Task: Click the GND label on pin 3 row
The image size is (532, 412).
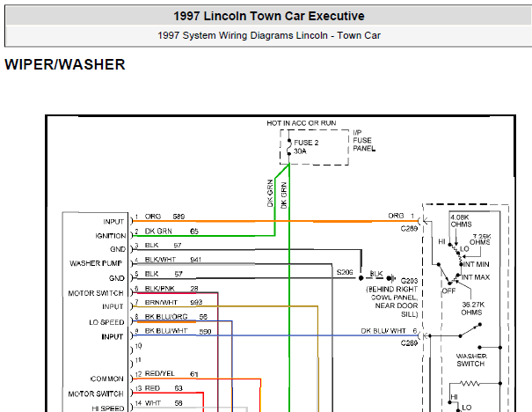Action: tap(118, 249)
